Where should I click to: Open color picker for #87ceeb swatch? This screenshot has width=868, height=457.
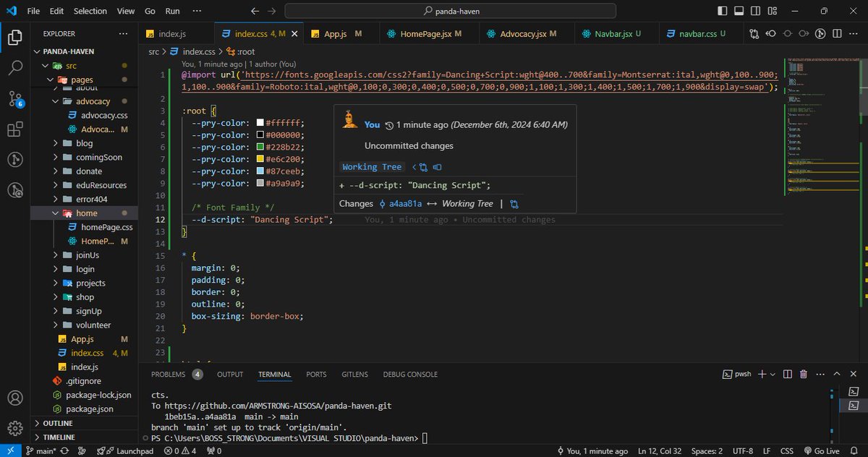260,171
